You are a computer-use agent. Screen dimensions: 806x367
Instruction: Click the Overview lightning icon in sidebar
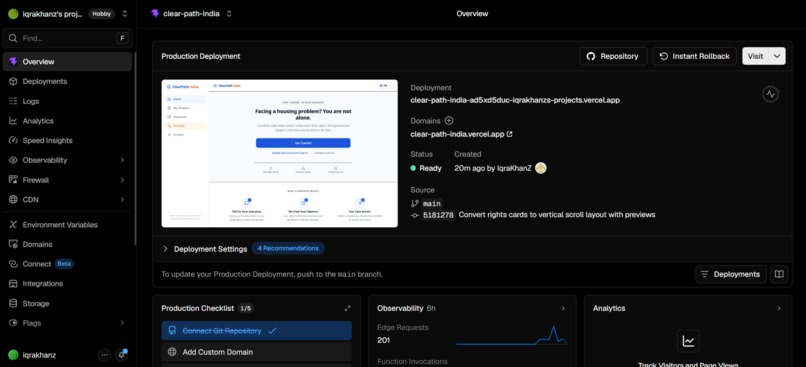13,62
